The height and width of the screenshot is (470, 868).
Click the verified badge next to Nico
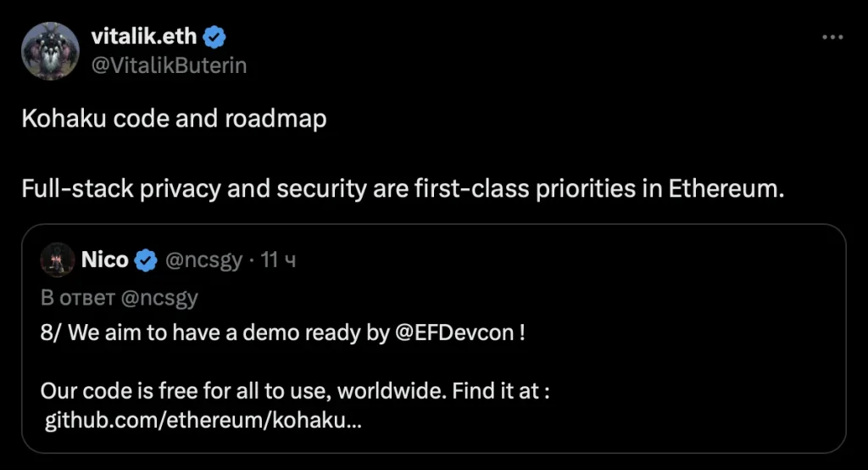pyautogui.click(x=147, y=260)
